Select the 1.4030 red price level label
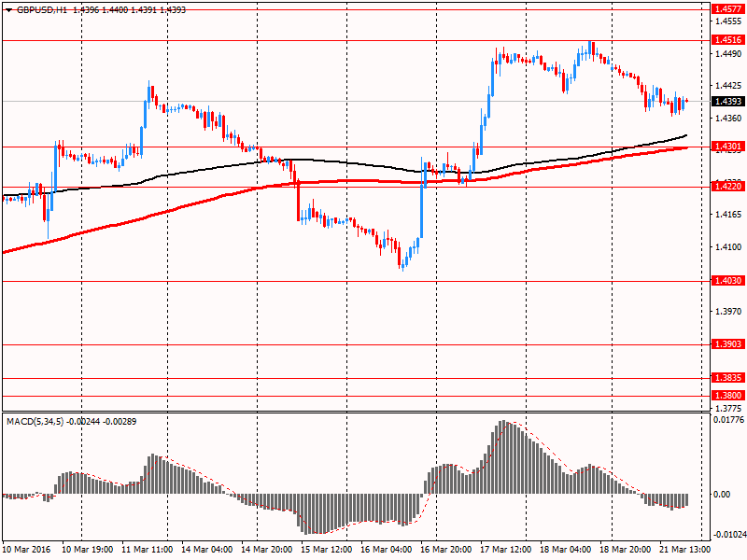The image size is (747, 560). [729, 281]
